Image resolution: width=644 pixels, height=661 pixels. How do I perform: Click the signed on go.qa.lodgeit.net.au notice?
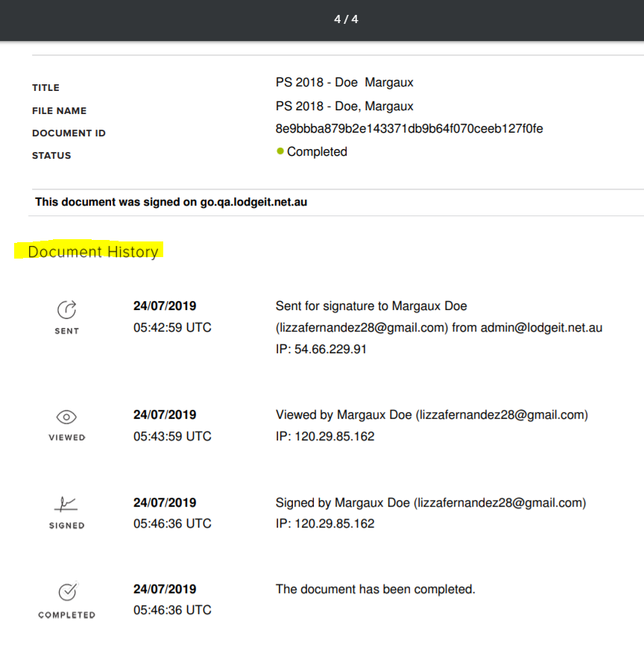tap(171, 202)
